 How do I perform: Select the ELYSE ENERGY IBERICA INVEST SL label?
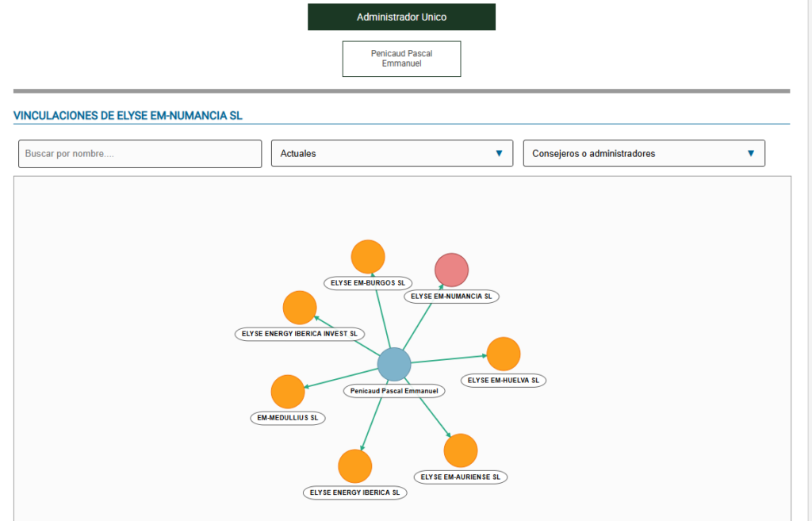300,334
